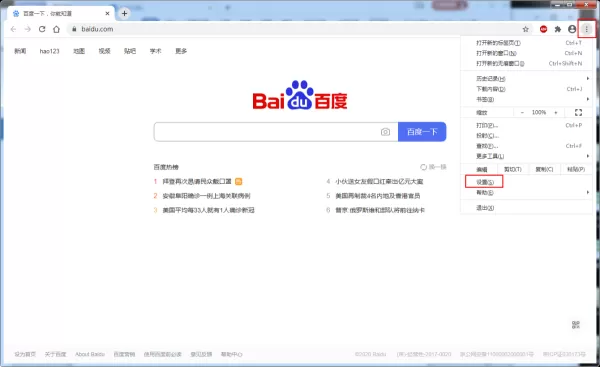Bookmark this page with the star icon
This screenshot has height=367, width=600.
[x=526, y=29]
